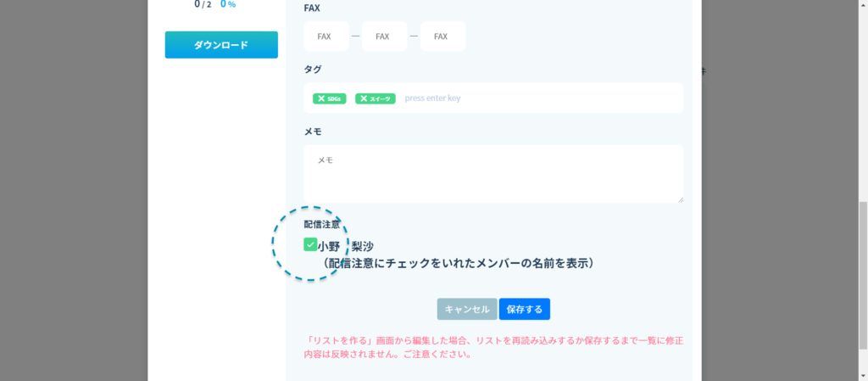Uncheck the 配信注意 checkbox for 小野 梨沙
Viewport: 868px width, 381px height.
click(x=310, y=245)
